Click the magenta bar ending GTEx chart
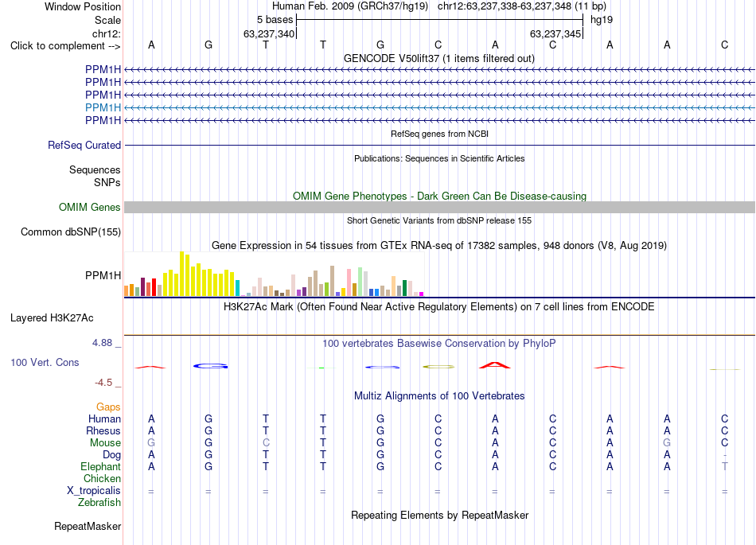The width and height of the screenshot is (756, 545). click(x=421, y=294)
